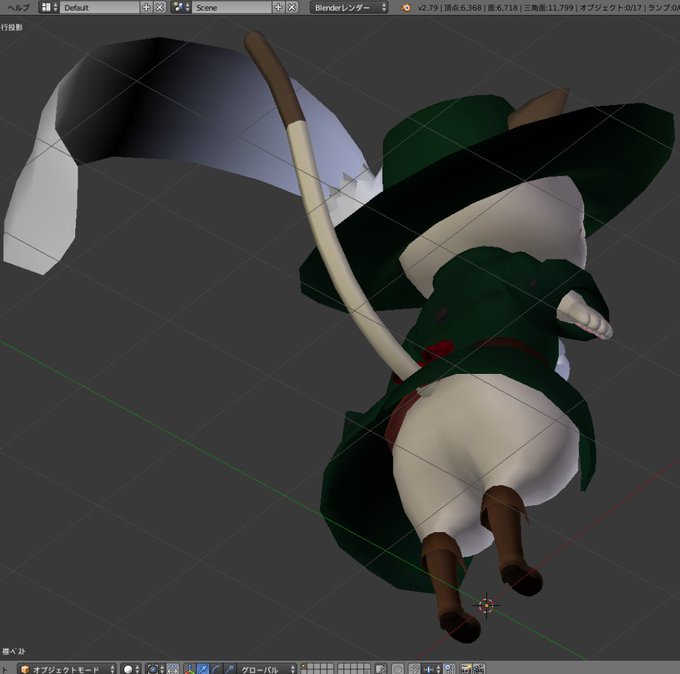Open the グローバル transform orientation dropdown

266,669
